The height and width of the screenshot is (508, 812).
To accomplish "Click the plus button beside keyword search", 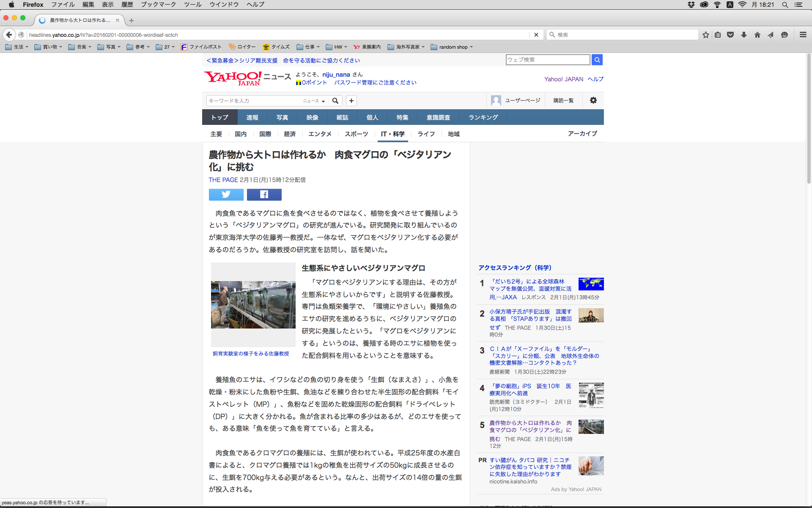I will click(x=351, y=101).
